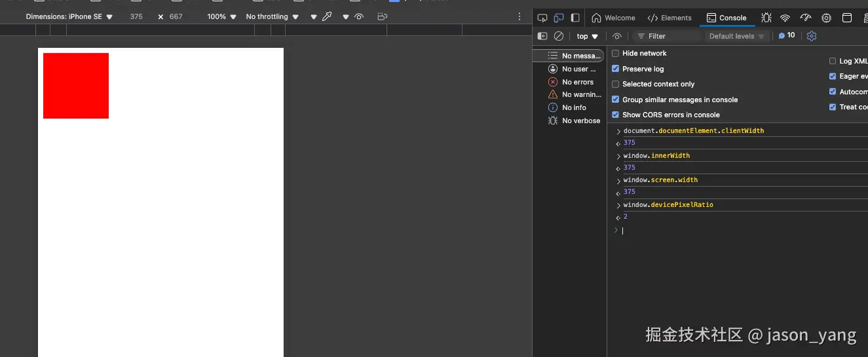Open the 100% zoom dropdown
Screen dimensions: 868x357
(221, 16)
